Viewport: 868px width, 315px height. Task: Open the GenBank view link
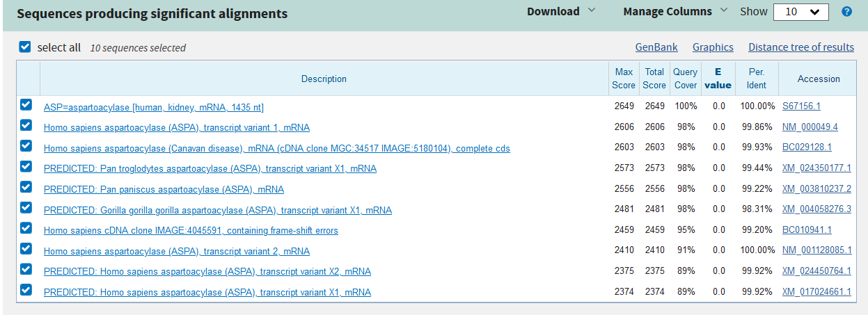pyautogui.click(x=656, y=47)
